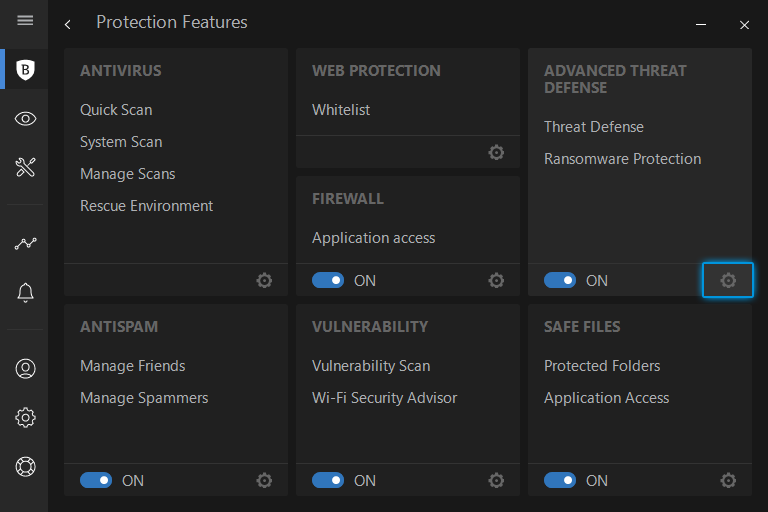Close the Bitdefender window

click(744, 24)
